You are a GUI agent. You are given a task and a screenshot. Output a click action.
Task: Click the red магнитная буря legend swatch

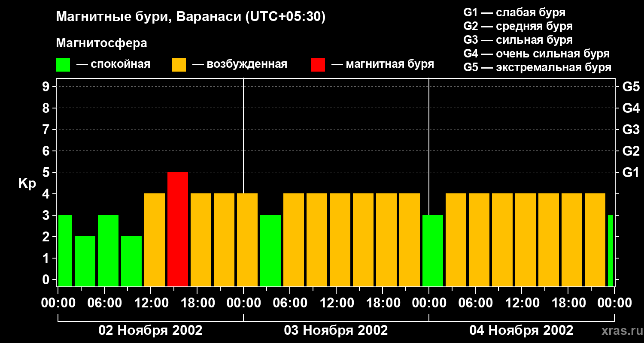[318, 65]
